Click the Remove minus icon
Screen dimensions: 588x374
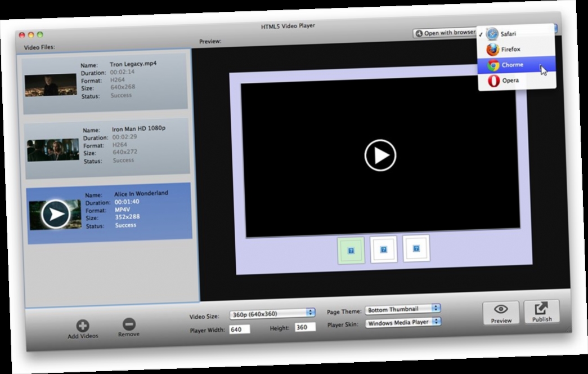129,325
